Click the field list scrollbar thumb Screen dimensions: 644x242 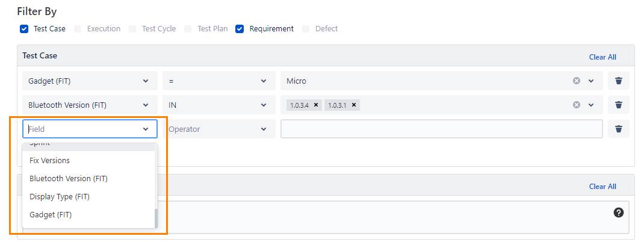click(156, 218)
